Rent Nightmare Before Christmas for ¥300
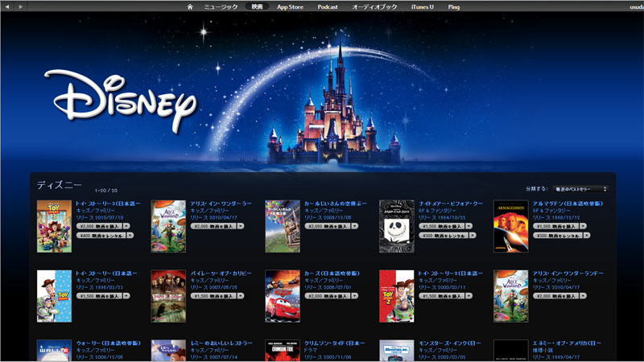644x362 pixels. (x=444, y=236)
